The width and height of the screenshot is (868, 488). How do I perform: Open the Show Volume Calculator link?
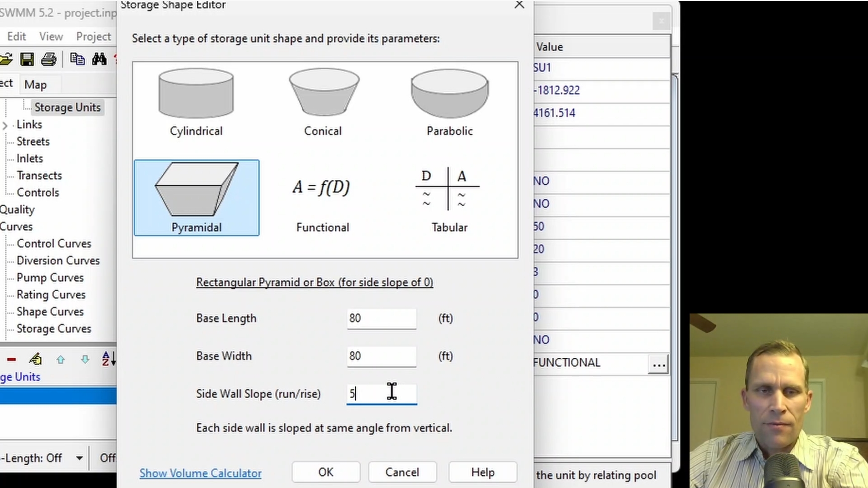coord(201,473)
